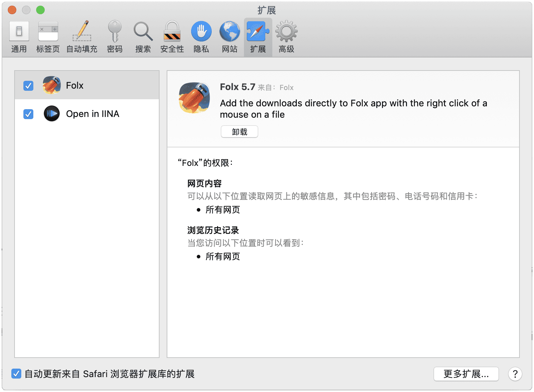
Task: Select the 扩展 (Extensions) puzzle pane
Action: tap(258, 38)
